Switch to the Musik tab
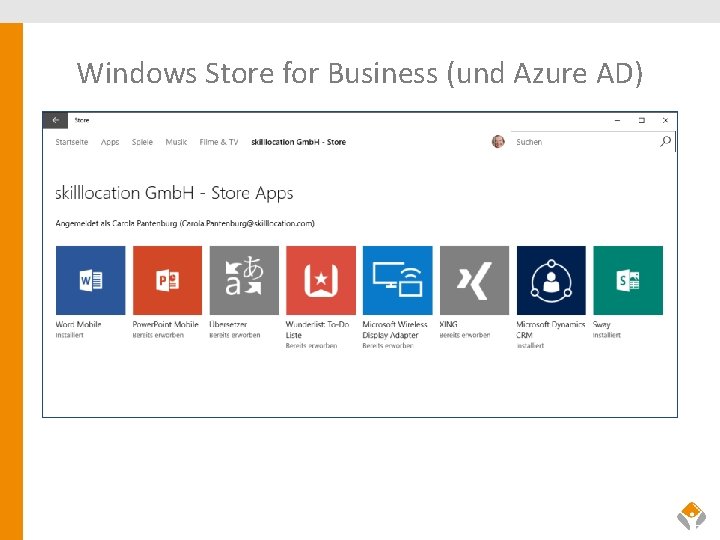The width and height of the screenshot is (720, 540). 176,142
